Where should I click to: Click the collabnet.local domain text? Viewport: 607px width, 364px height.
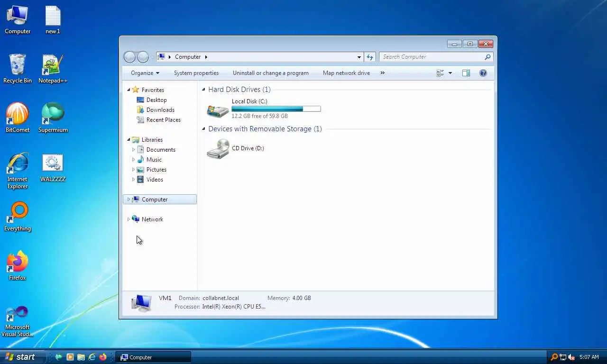coord(221,298)
